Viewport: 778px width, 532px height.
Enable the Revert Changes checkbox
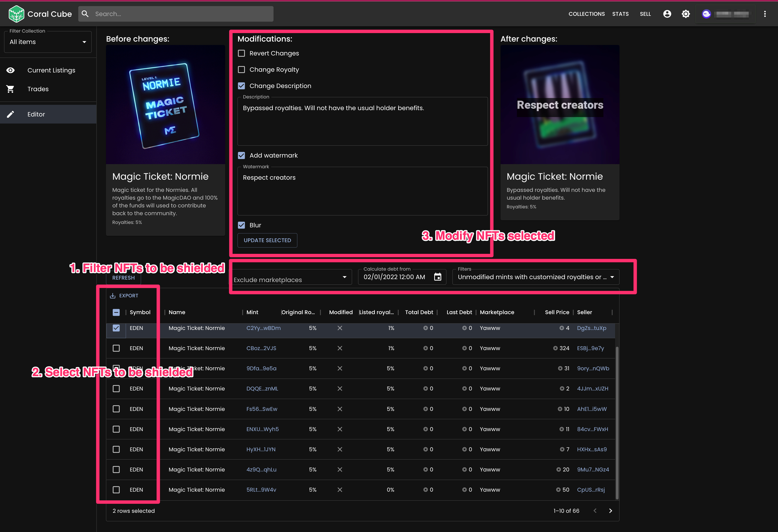coord(241,53)
